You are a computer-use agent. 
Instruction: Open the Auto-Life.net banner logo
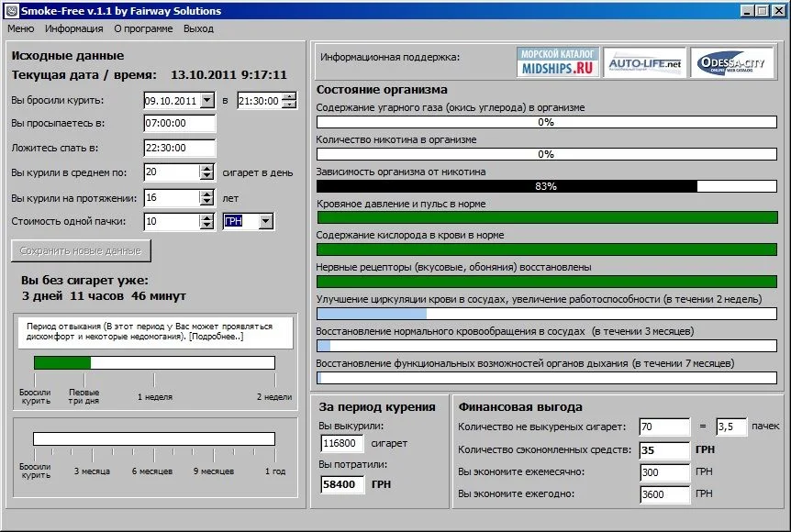[x=645, y=63]
